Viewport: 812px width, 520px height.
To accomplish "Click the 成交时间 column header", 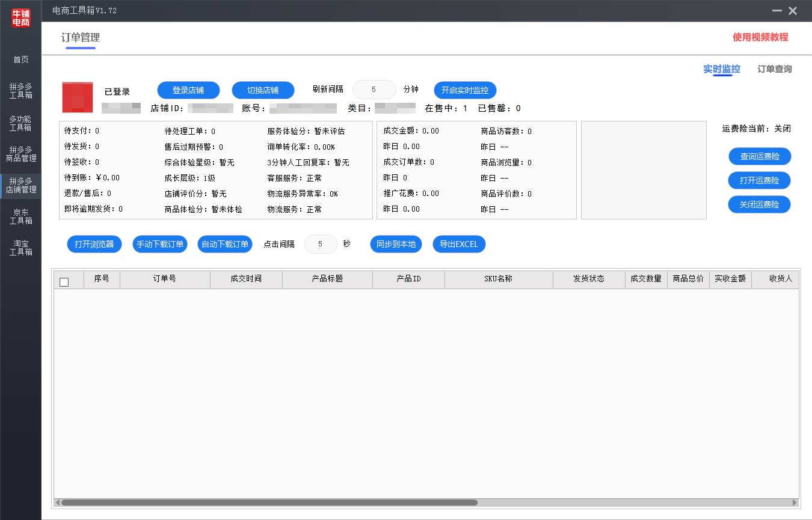I will point(246,280).
